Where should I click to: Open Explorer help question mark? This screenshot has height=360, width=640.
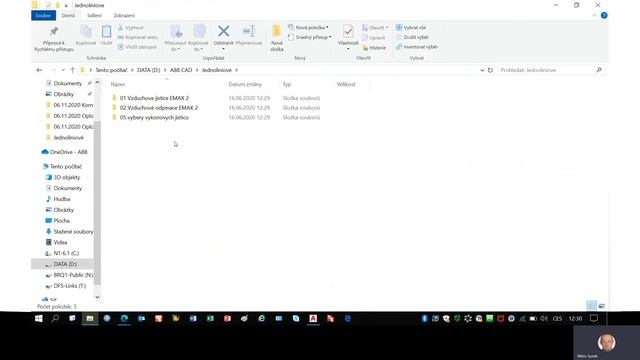click(604, 16)
